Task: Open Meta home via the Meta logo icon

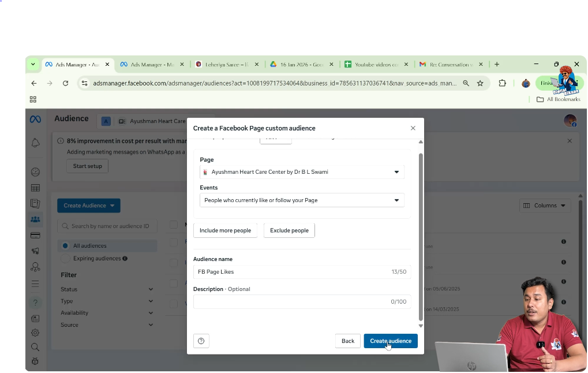Action: 35,120
